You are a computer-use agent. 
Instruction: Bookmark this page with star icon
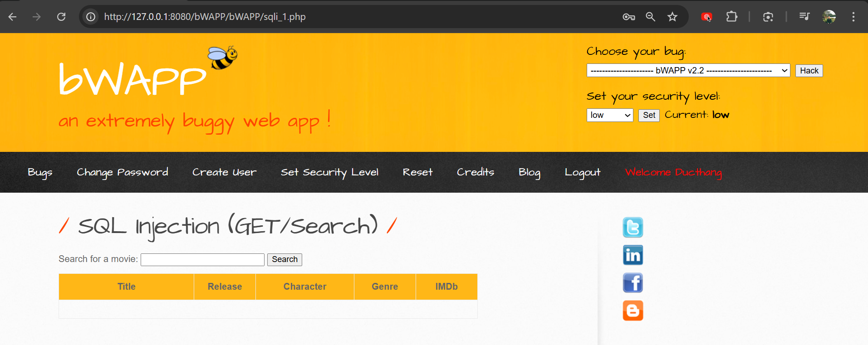pos(672,17)
